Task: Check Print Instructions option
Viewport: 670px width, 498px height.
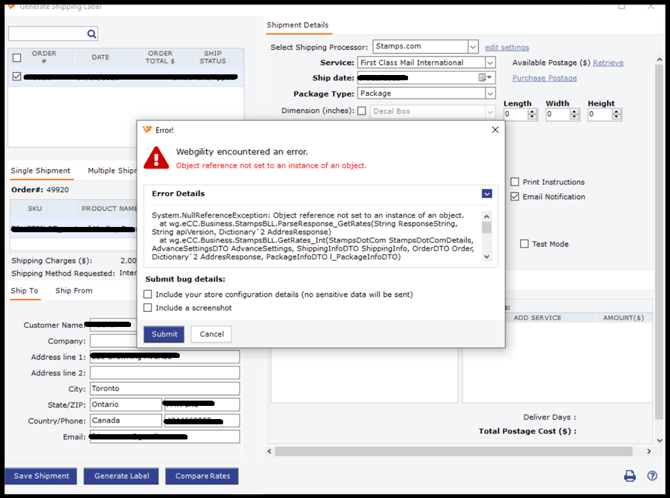Action: point(515,182)
